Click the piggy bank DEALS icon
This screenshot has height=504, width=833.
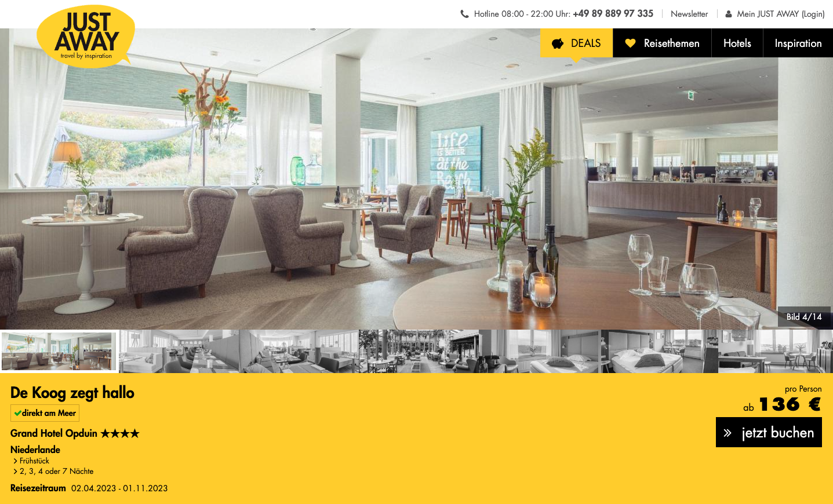point(558,43)
